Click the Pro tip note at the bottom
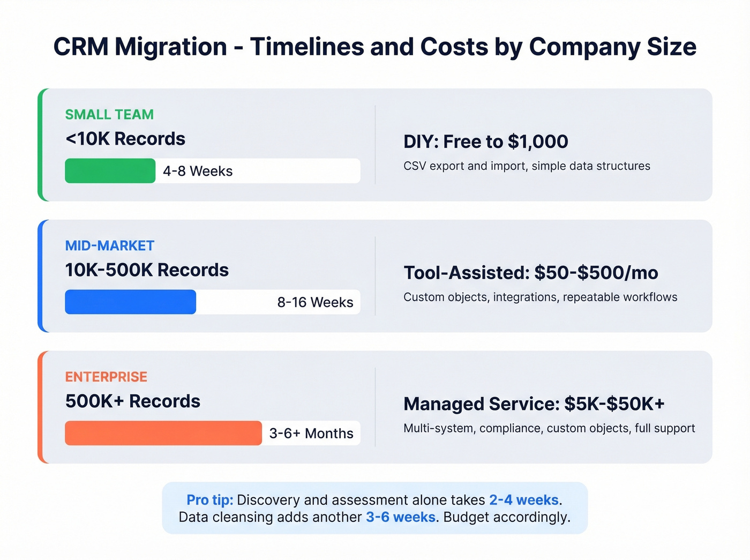Image resolution: width=750 pixels, height=560 pixels. click(x=209, y=499)
